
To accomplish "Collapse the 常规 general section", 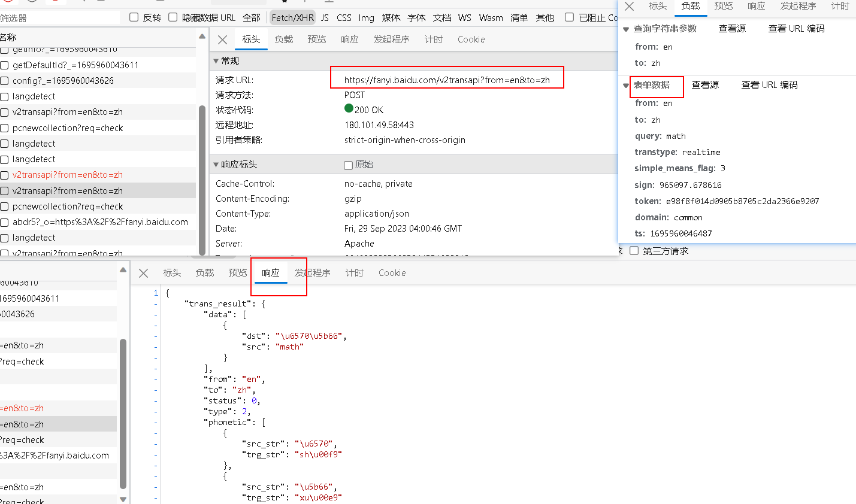I will click(x=216, y=61).
